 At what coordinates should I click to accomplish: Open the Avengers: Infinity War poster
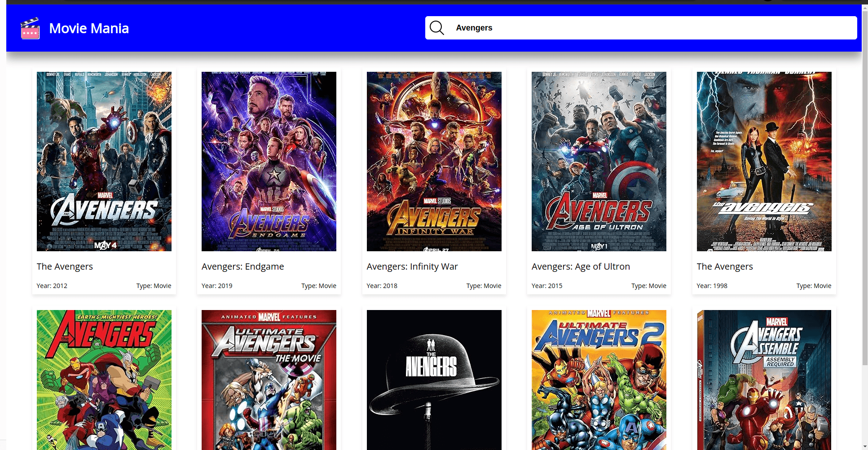click(x=434, y=162)
